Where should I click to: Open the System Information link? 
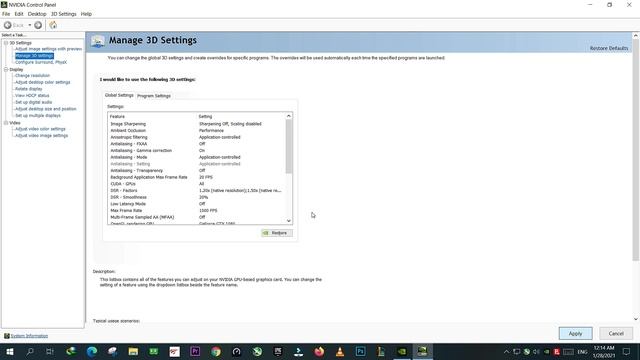click(x=29, y=336)
